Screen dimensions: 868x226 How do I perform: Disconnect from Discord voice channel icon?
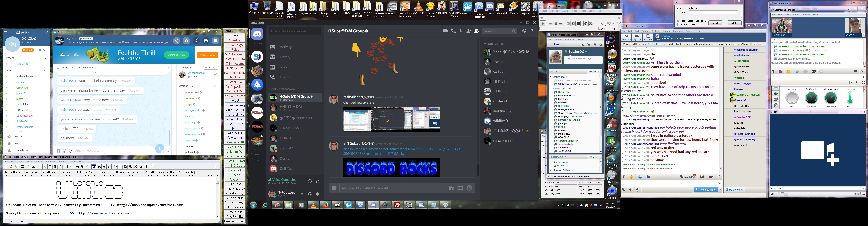click(318, 181)
